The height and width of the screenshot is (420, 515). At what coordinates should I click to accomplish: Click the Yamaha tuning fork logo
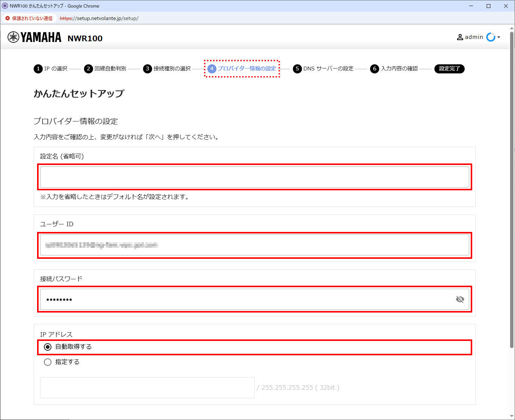coord(13,37)
